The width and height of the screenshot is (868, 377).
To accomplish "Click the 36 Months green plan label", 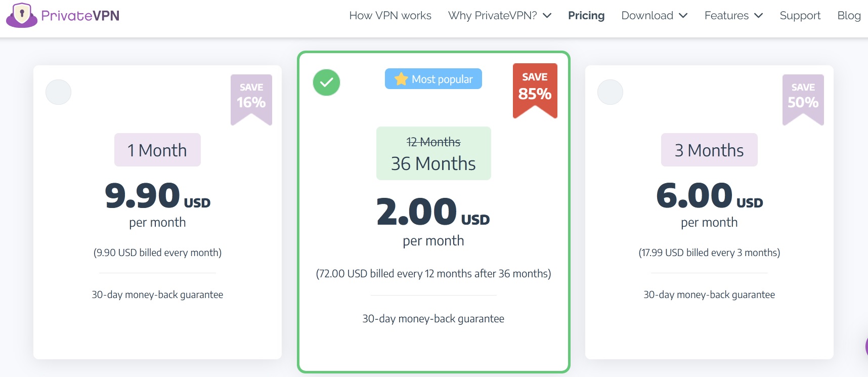I will pos(433,163).
